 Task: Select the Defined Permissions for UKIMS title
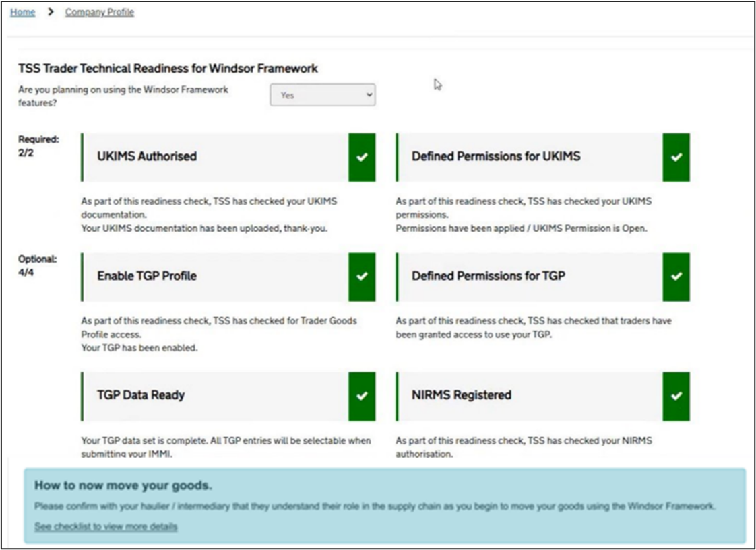[496, 156]
